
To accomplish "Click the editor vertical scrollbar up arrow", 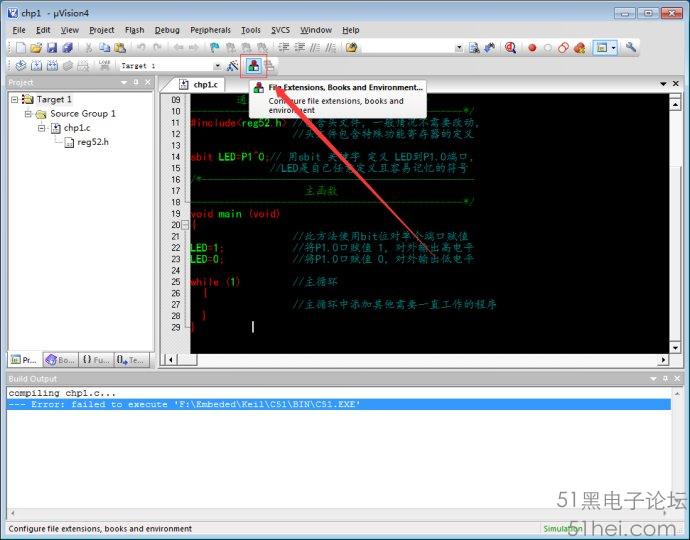I will pyautogui.click(x=675, y=104).
